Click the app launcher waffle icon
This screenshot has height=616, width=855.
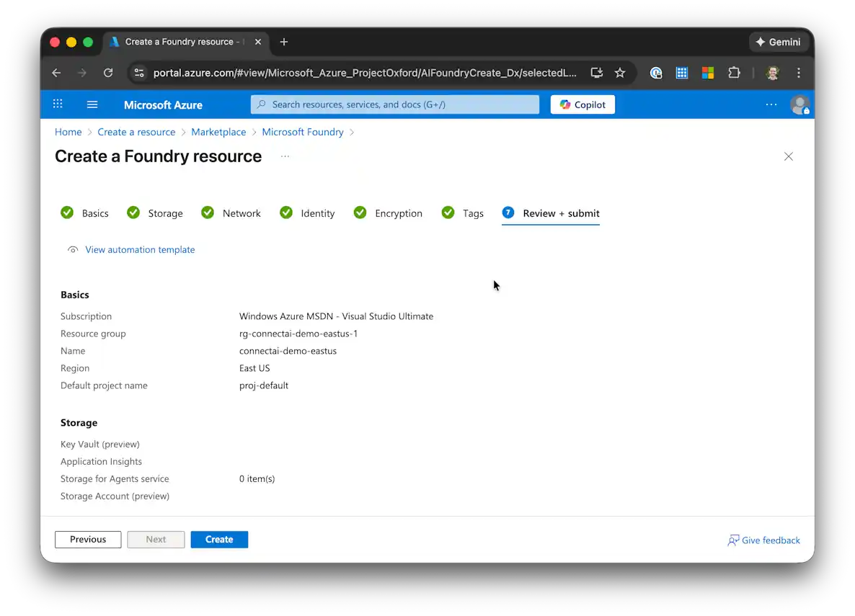click(58, 104)
